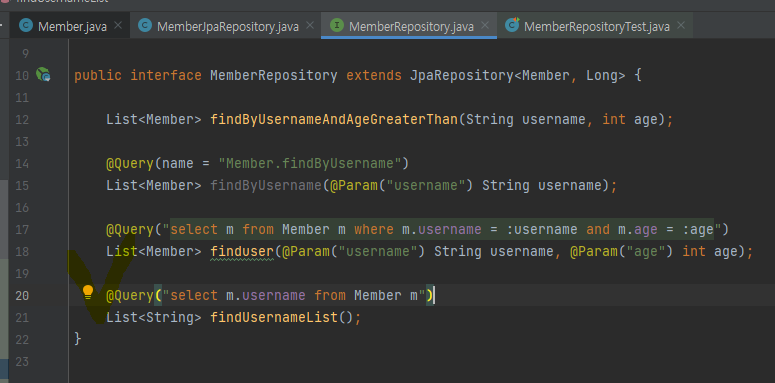Click the @Query annotation on line 14
The height and width of the screenshot is (383, 775).
pyautogui.click(x=130, y=164)
